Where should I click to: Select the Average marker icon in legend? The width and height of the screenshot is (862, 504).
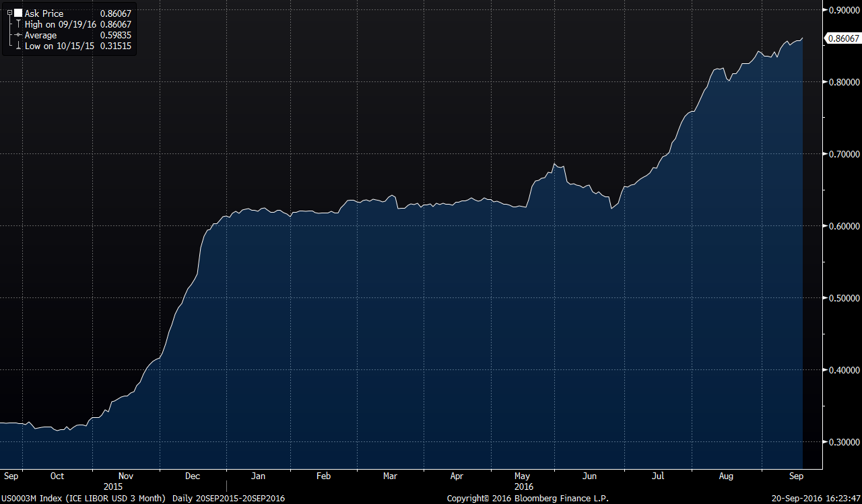tap(19, 35)
